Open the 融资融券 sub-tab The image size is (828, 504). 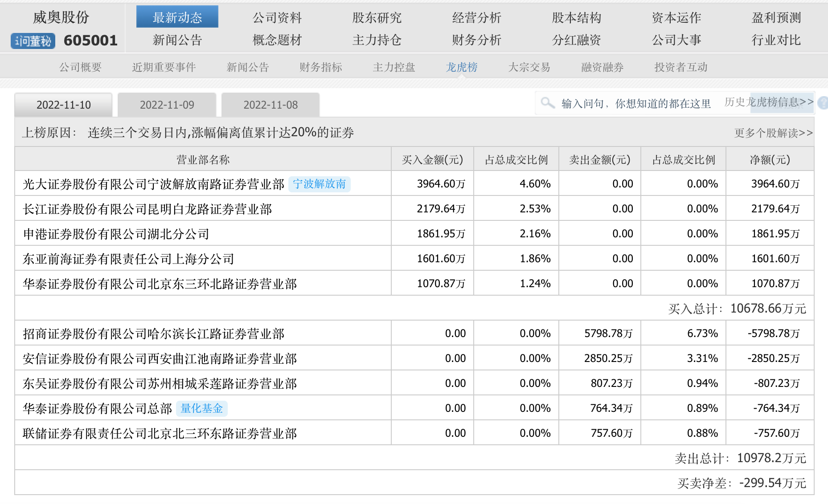pyautogui.click(x=602, y=67)
